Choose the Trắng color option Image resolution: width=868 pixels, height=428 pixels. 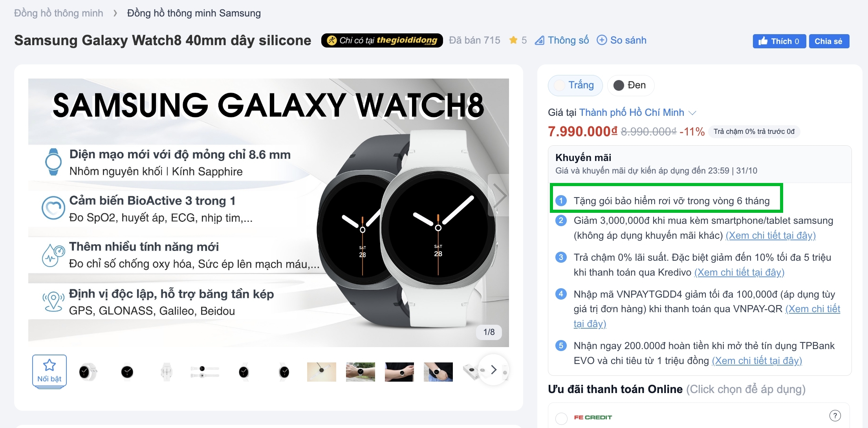pos(575,85)
